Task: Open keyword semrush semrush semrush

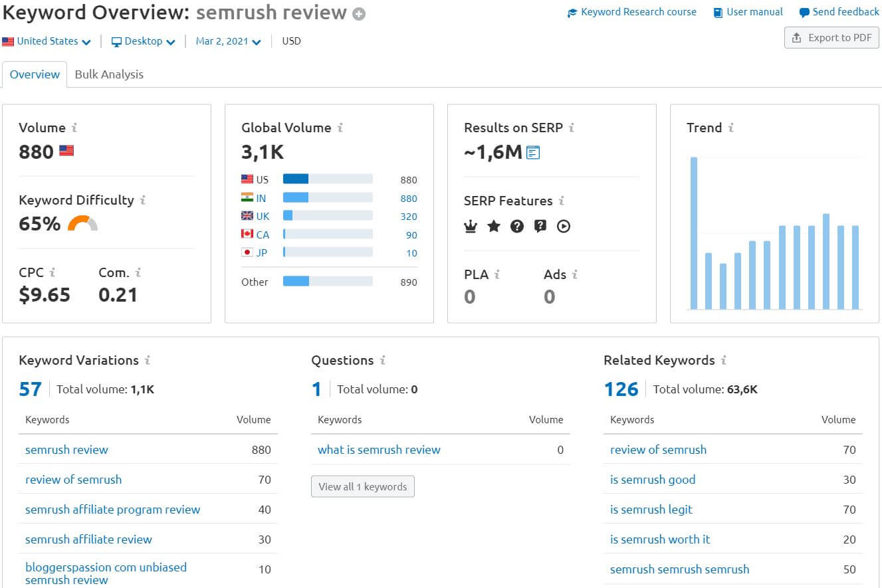Action: [679, 569]
